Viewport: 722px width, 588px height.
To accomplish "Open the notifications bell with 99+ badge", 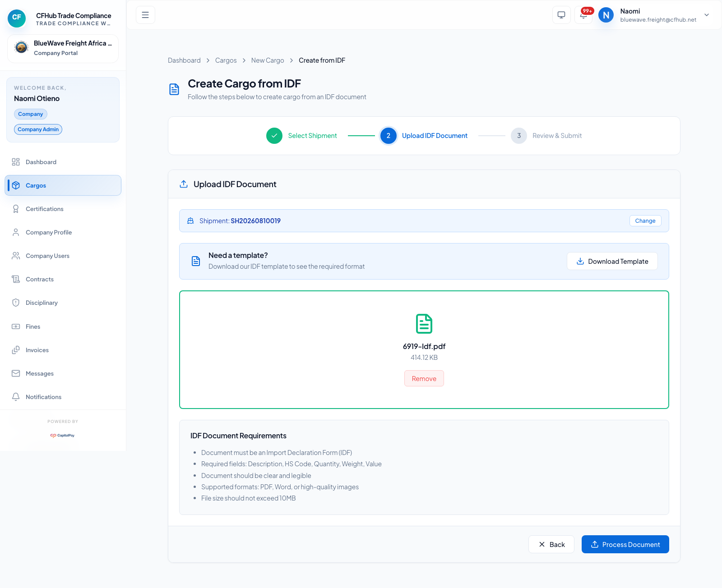I will 583,15.
